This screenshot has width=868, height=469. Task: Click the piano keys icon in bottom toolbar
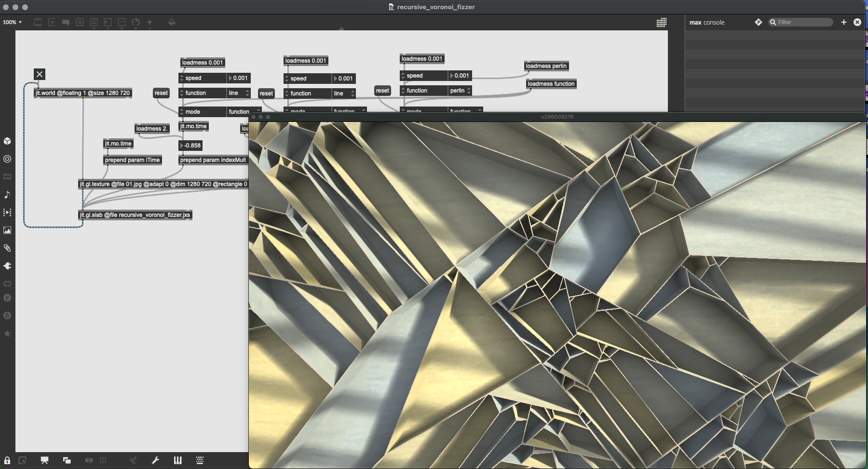177,460
